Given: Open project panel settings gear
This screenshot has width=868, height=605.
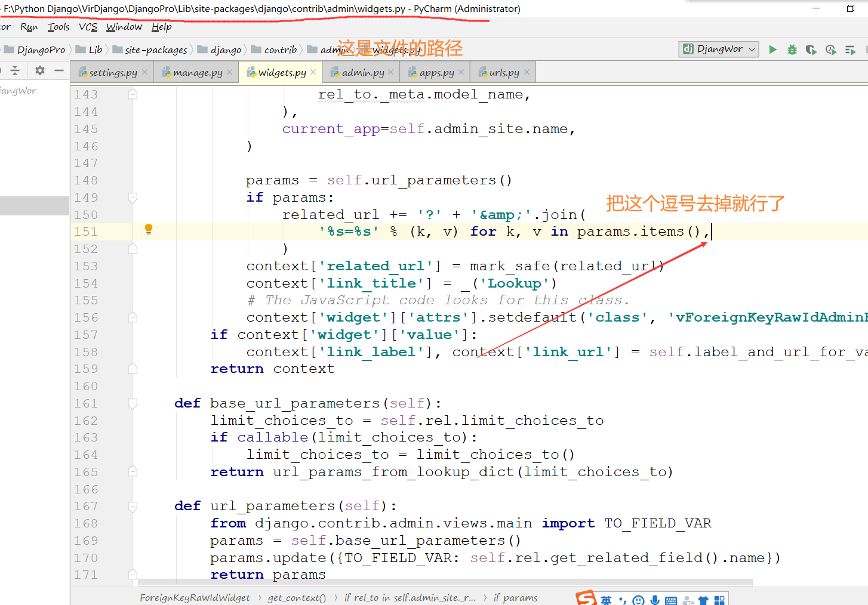Looking at the screenshot, I should coord(39,70).
